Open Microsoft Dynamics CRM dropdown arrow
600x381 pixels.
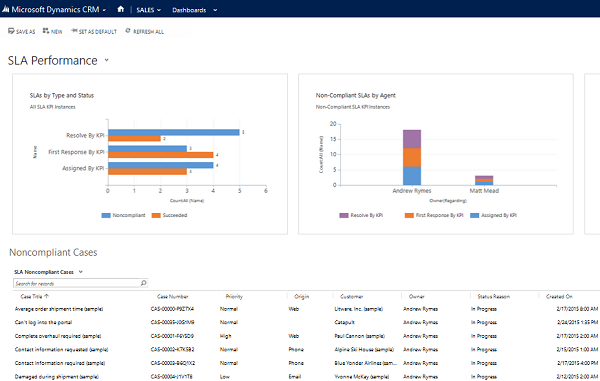pyautogui.click(x=104, y=10)
